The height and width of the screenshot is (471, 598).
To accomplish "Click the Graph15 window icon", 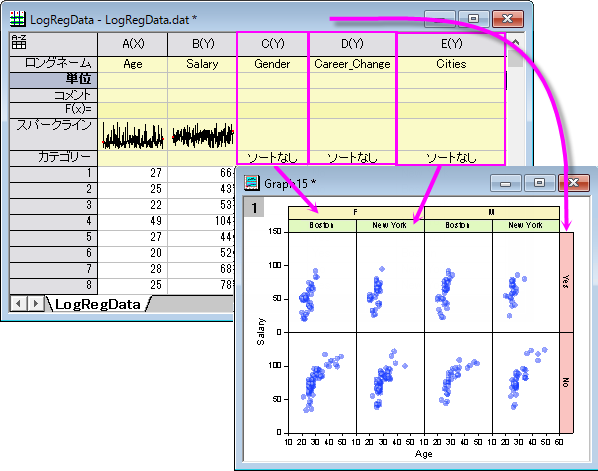I will click(252, 183).
